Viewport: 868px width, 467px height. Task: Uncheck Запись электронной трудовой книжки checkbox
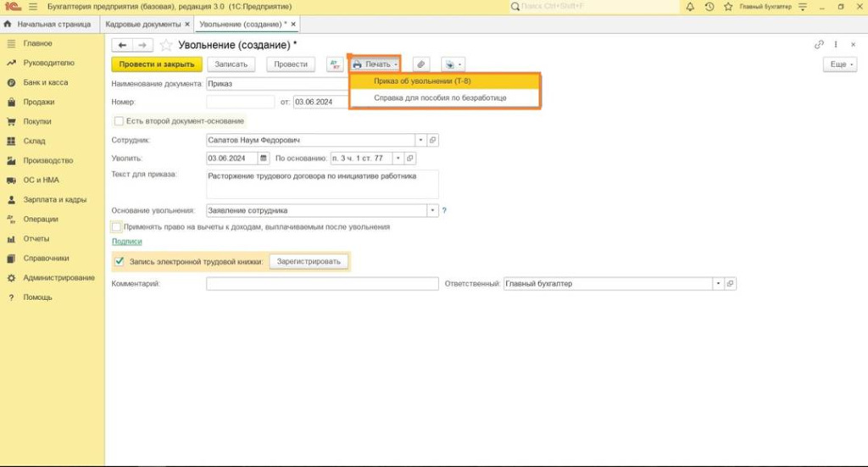click(120, 261)
